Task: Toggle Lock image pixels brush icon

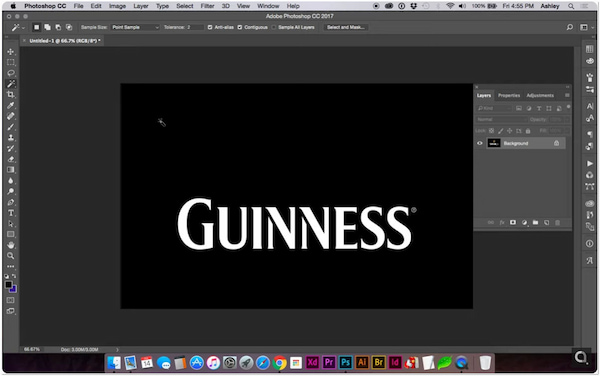Action: pos(501,131)
